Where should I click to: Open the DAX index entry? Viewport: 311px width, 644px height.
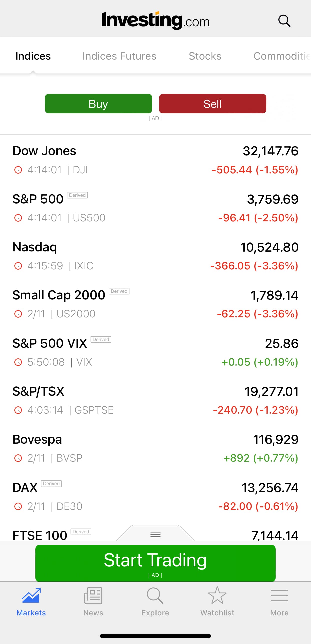click(x=155, y=495)
